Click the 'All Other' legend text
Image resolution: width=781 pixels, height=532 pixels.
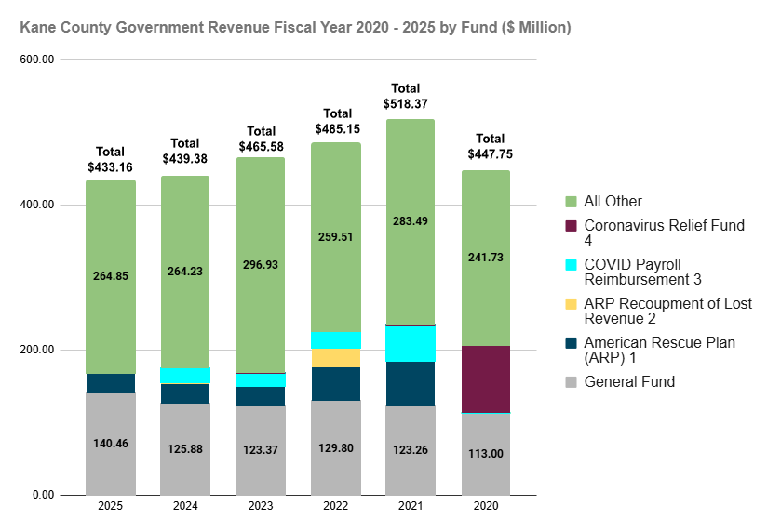click(613, 201)
